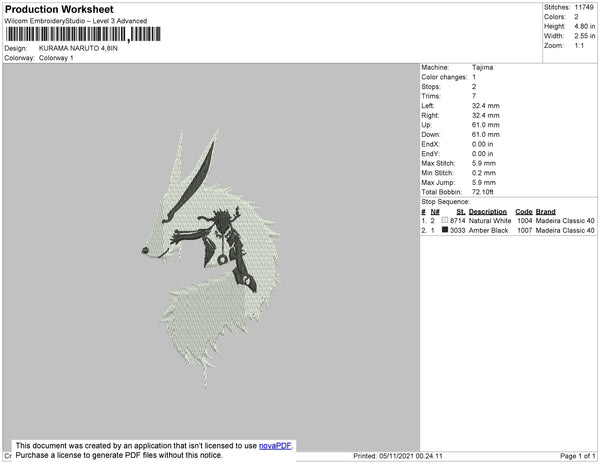Click the 'Brand' column header
Viewport: 600px width, 464px height.
click(545, 212)
